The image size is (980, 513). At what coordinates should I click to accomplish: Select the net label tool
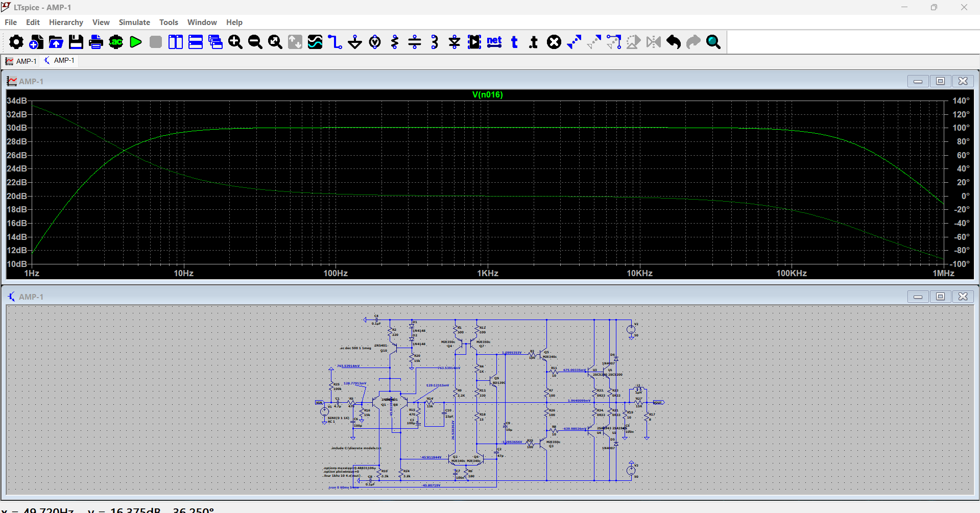pos(494,42)
